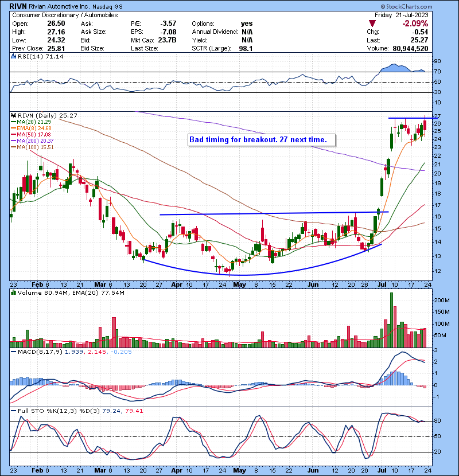Click the stochastic %K value 79.24
Viewport: 459px width, 476px height.
[x=111, y=411]
